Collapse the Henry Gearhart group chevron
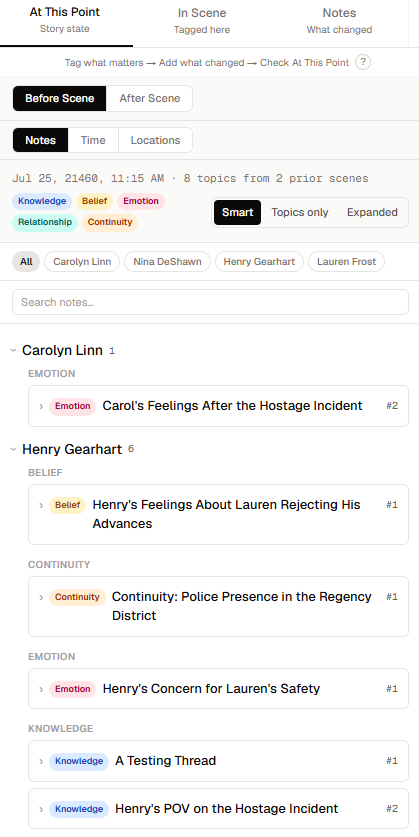This screenshot has height=837, width=419. 13,449
